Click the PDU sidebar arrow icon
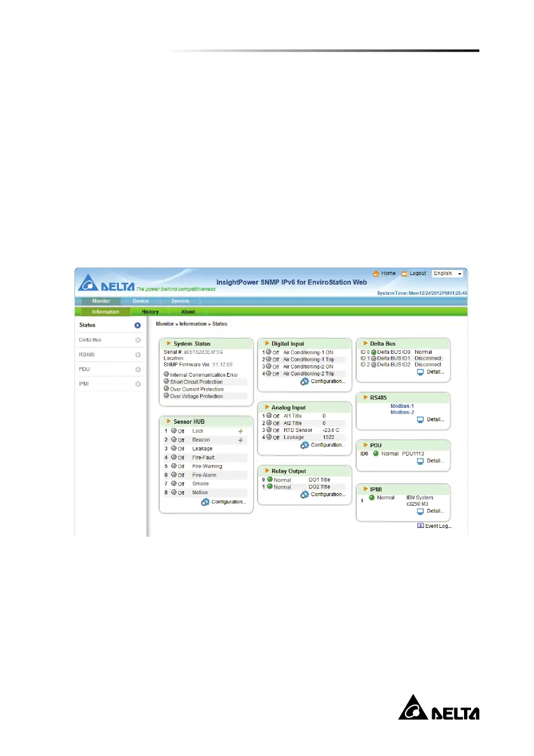This screenshot has height=756, width=534. [138, 370]
